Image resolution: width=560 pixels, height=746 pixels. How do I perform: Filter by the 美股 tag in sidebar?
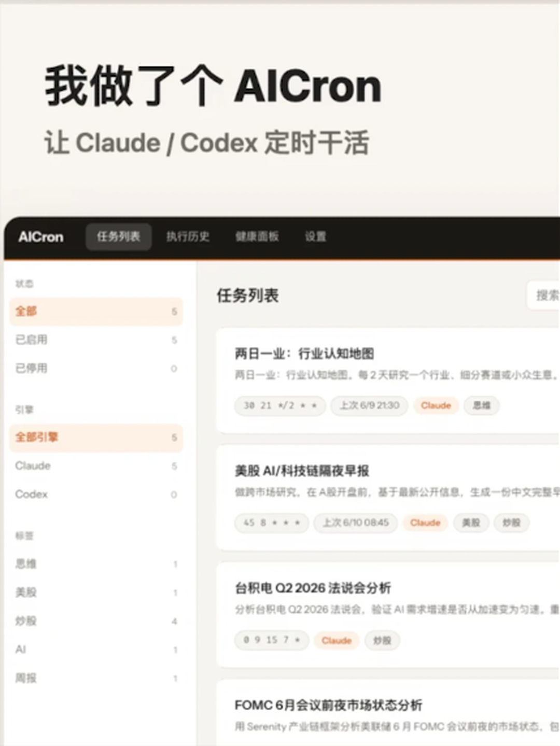96,593
